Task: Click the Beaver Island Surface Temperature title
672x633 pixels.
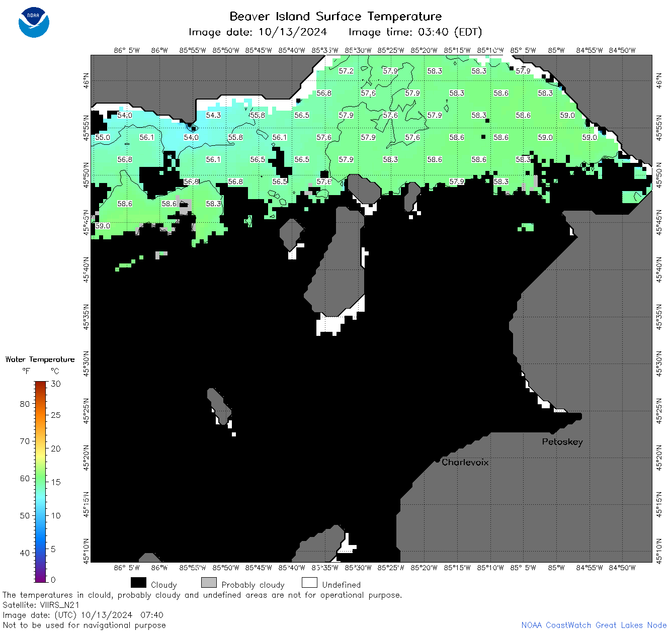Action: tap(335, 16)
